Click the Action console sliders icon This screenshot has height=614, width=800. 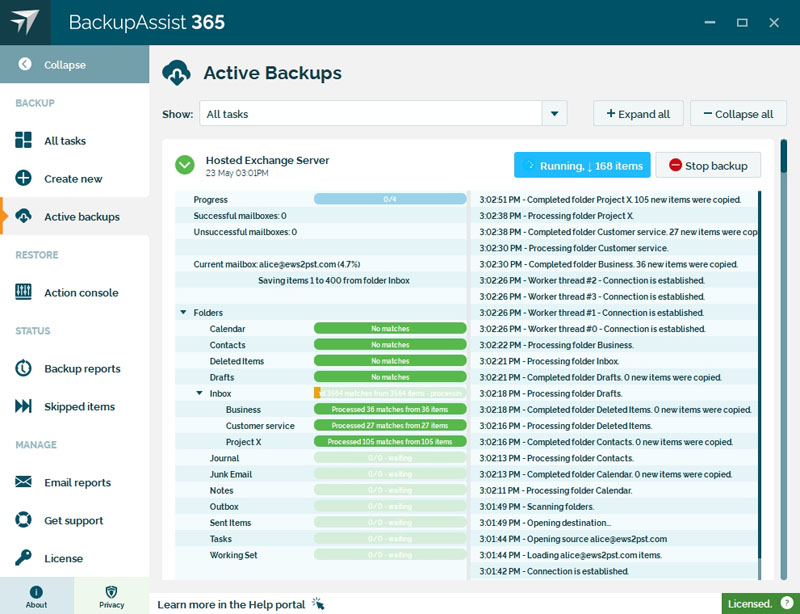[x=23, y=292]
